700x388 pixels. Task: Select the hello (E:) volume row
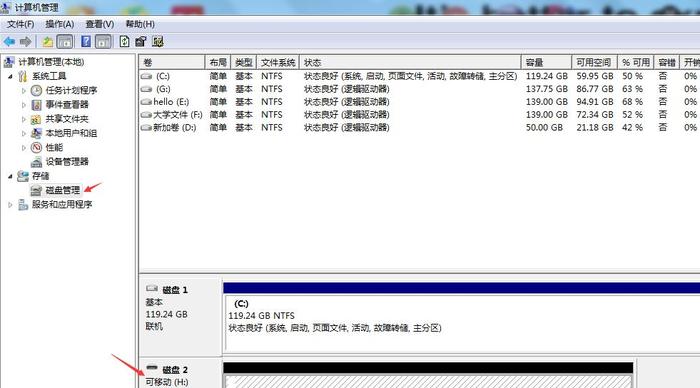(420, 102)
